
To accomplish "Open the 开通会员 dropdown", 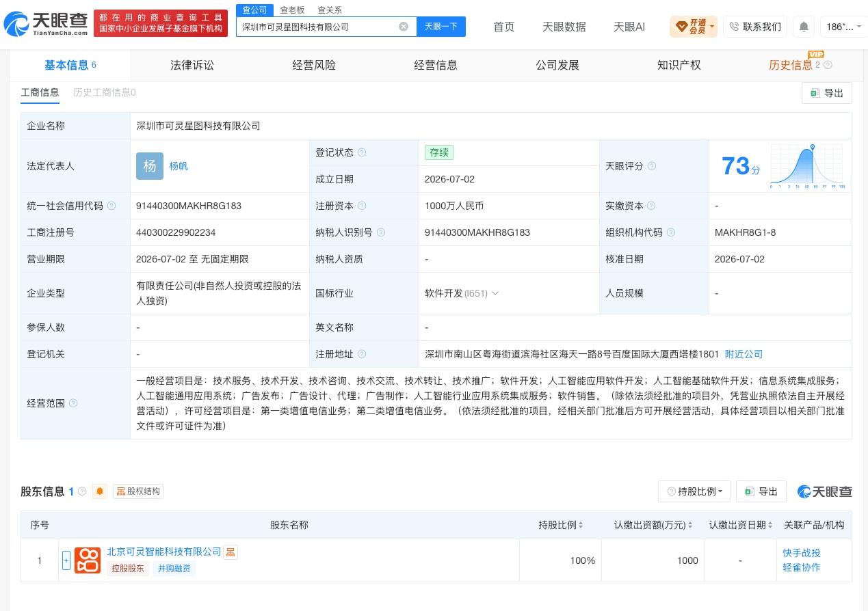I will click(x=694, y=27).
